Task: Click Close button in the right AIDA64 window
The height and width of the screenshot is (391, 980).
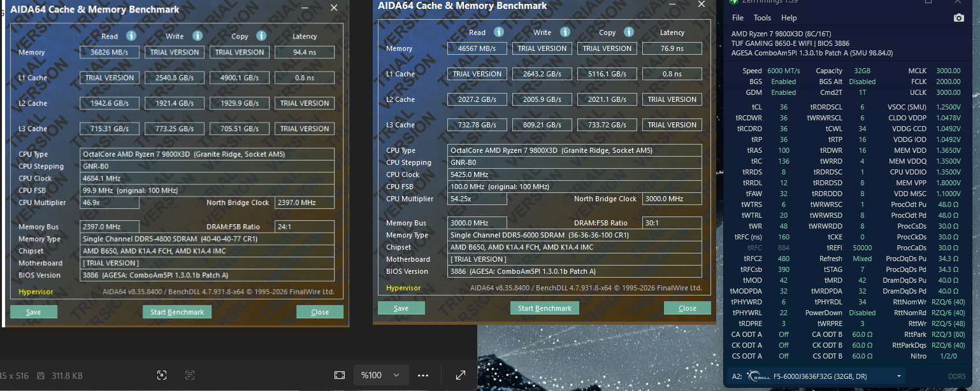Action: pyautogui.click(x=688, y=308)
